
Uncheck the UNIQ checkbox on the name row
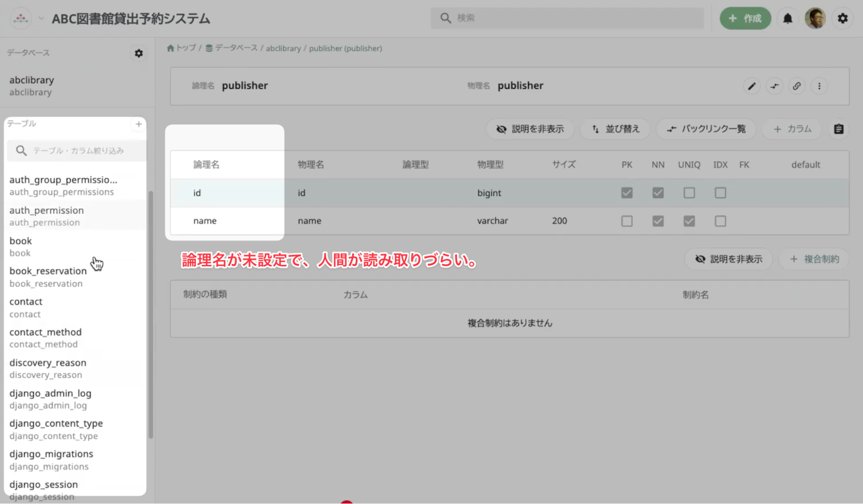689,221
